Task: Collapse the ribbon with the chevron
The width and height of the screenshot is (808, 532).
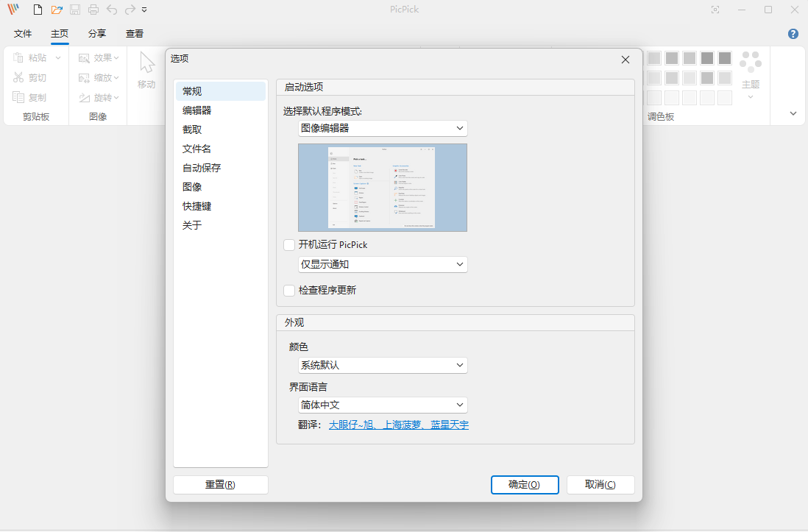Action: pyautogui.click(x=793, y=113)
